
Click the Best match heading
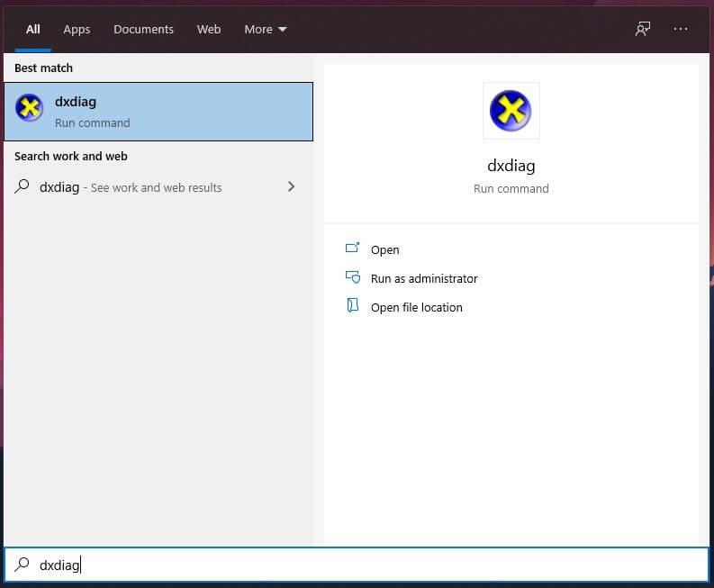tap(44, 68)
